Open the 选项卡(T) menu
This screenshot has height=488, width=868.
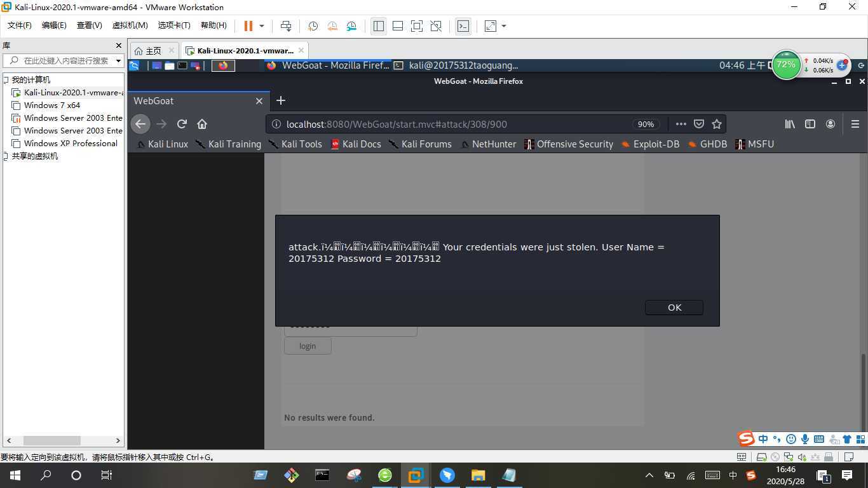pos(174,25)
